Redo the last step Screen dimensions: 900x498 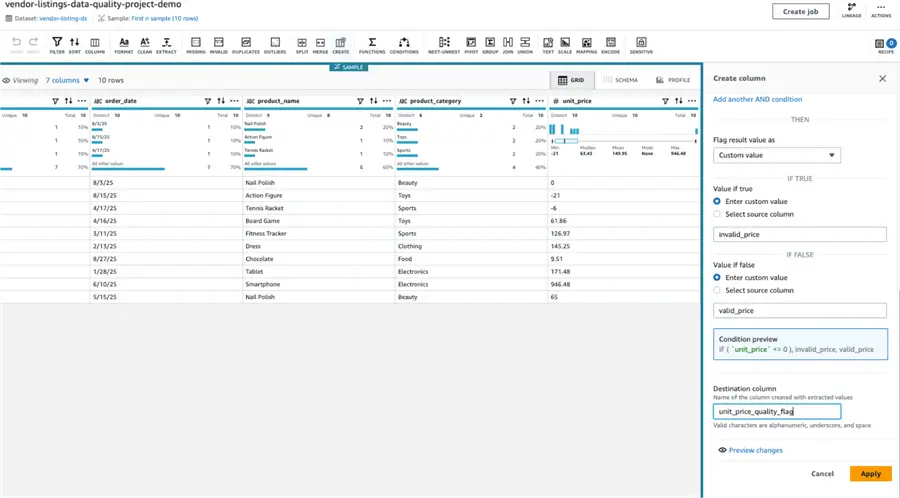(x=34, y=45)
